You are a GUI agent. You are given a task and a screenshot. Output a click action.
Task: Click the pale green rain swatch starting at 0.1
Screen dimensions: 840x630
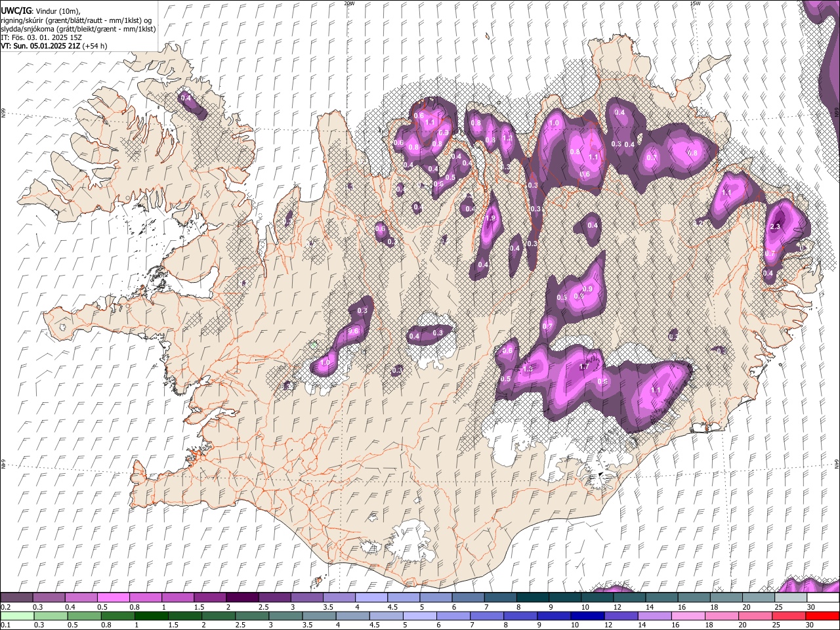click(17, 616)
